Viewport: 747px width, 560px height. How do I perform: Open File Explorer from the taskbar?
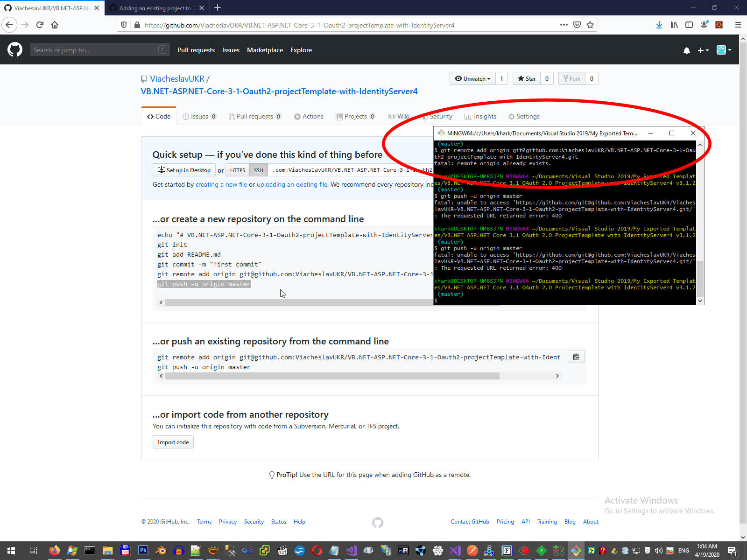[107, 551]
